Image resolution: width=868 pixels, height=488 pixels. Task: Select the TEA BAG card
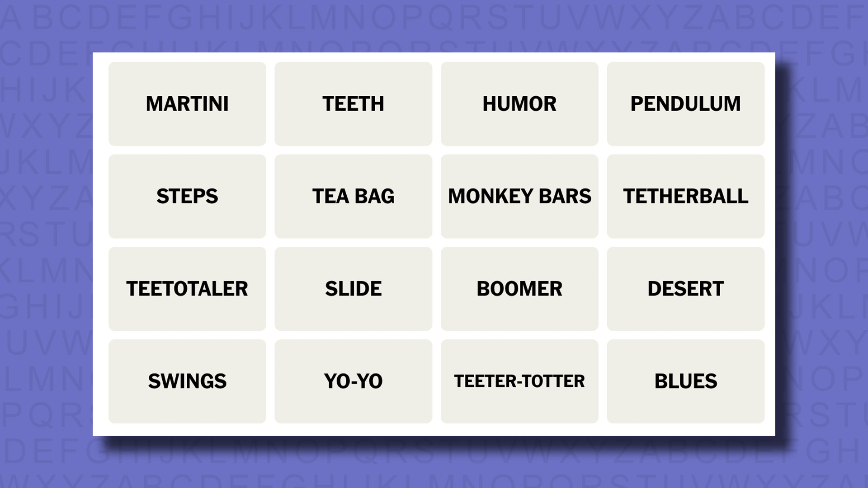[353, 196]
